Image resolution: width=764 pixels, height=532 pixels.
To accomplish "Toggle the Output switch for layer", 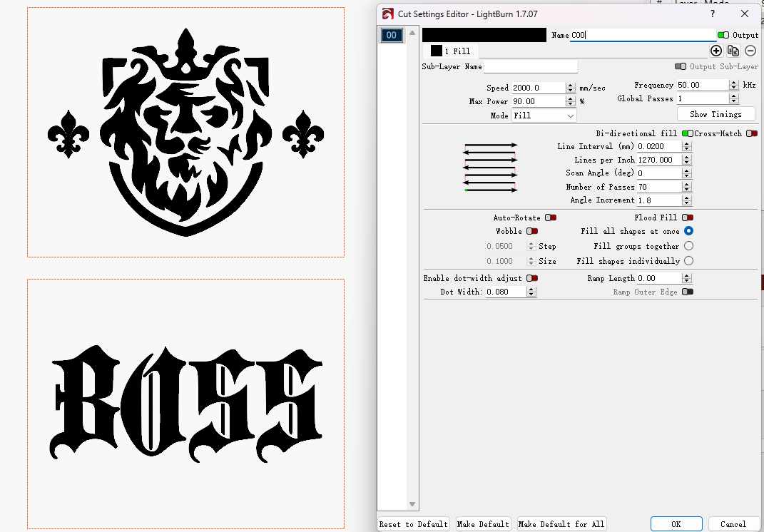I will pyautogui.click(x=723, y=35).
